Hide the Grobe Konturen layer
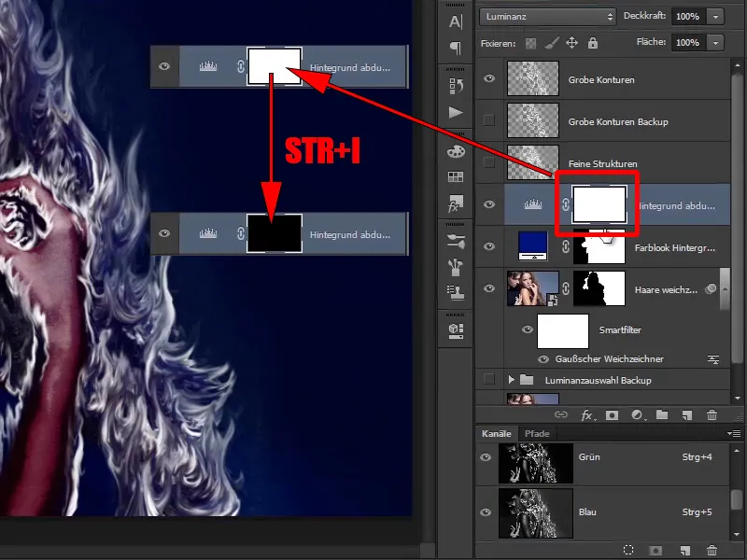Viewport: 747px width, 560px height. click(x=489, y=78)
